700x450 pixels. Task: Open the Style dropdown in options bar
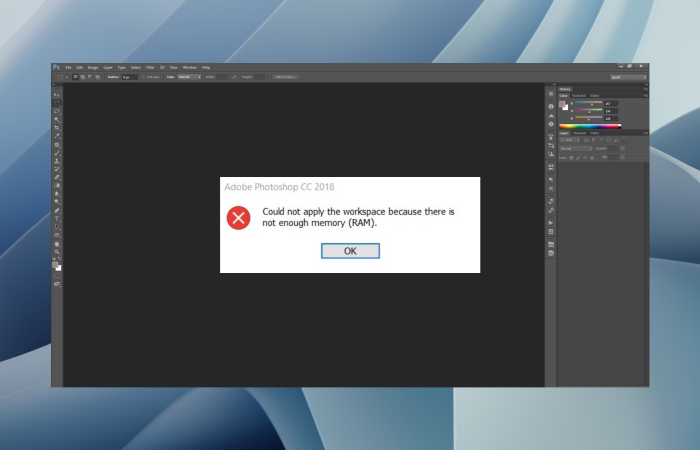tap(189, 77)
